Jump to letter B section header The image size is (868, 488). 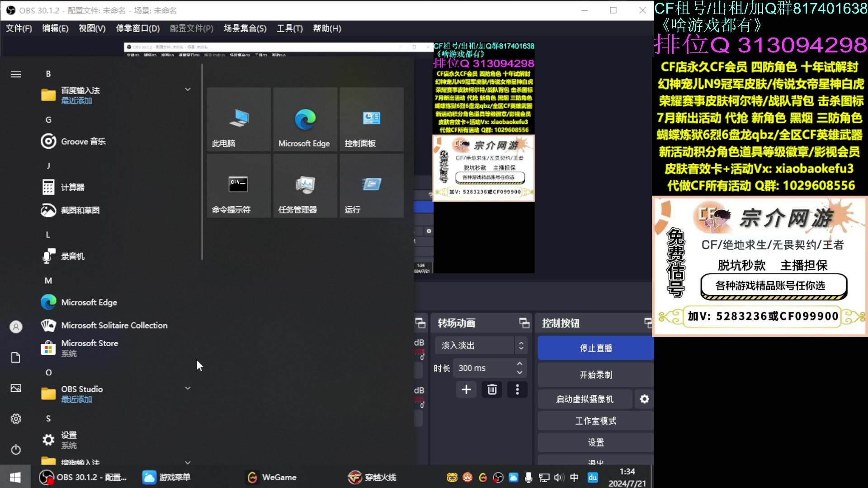(48, 74)
